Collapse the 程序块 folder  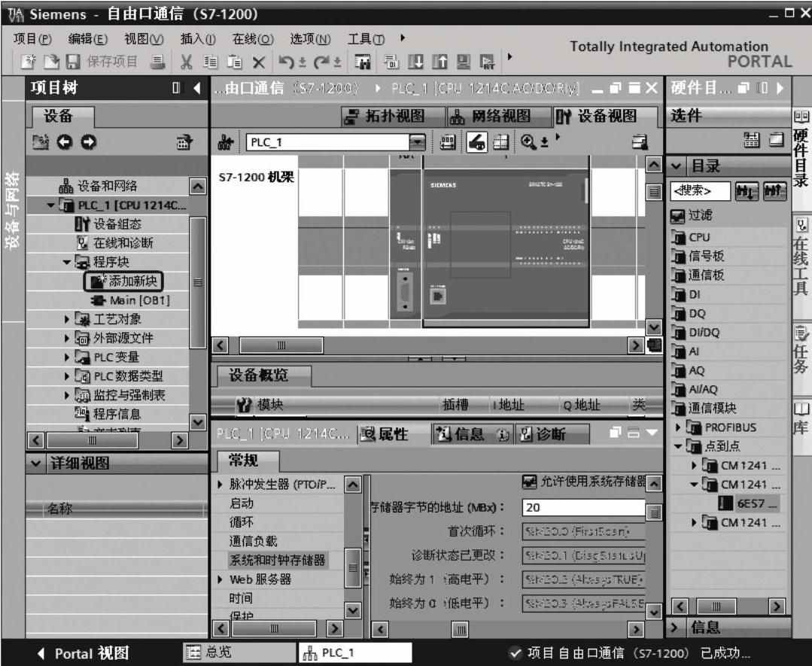(x=67, y=262)
